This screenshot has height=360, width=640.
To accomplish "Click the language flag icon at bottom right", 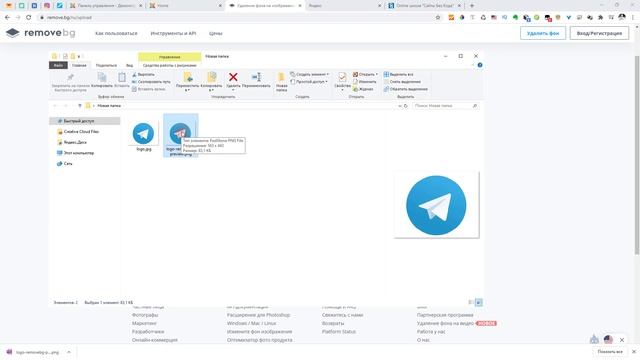I will (608, 339).
